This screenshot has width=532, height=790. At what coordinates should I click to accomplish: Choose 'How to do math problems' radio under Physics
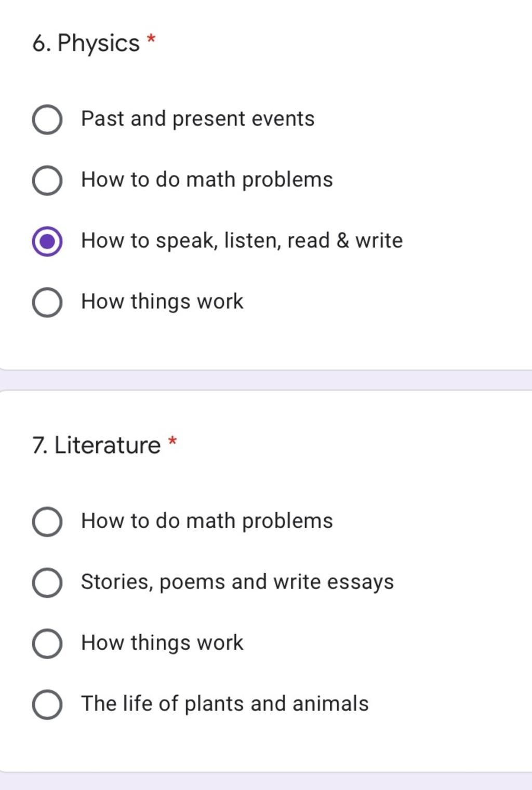[47, 180]
